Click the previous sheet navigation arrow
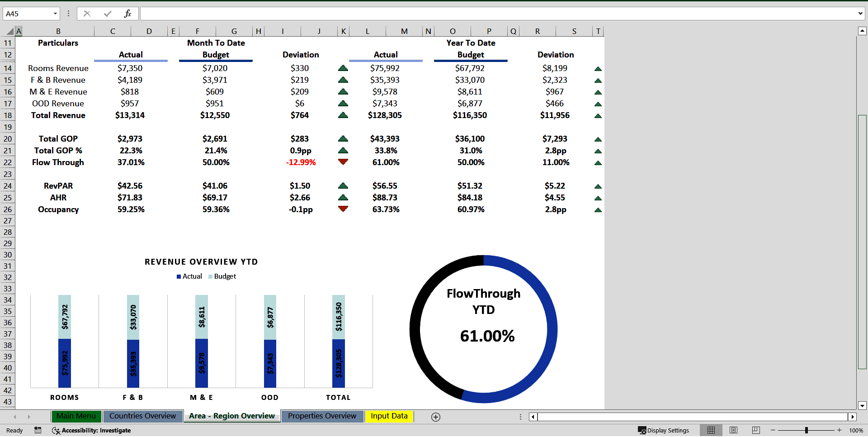The width and height of the screenshot is (868, 437). click(15, 417)
